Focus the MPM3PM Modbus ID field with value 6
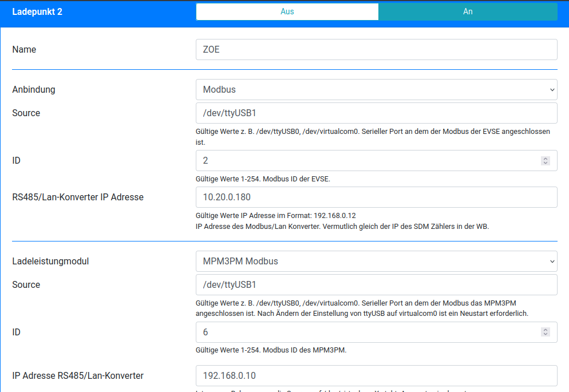This screenshot has width=569, height=392. point(366,332)
